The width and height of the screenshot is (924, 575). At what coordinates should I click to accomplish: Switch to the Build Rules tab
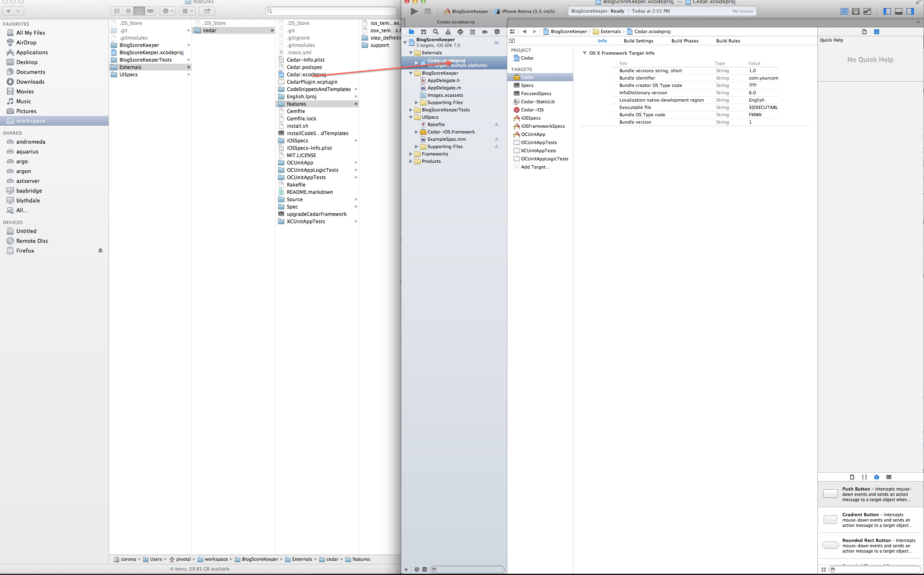(x=728, y=41)
